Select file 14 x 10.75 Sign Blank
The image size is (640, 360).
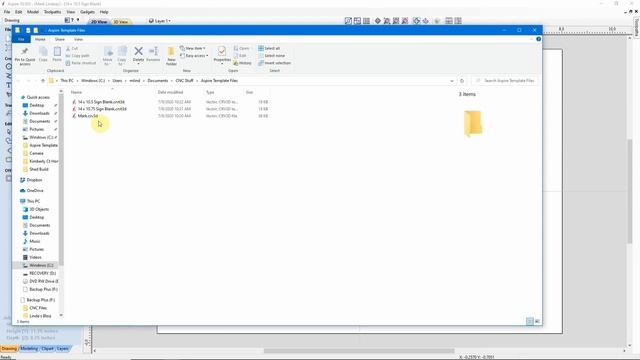[102, 109]
